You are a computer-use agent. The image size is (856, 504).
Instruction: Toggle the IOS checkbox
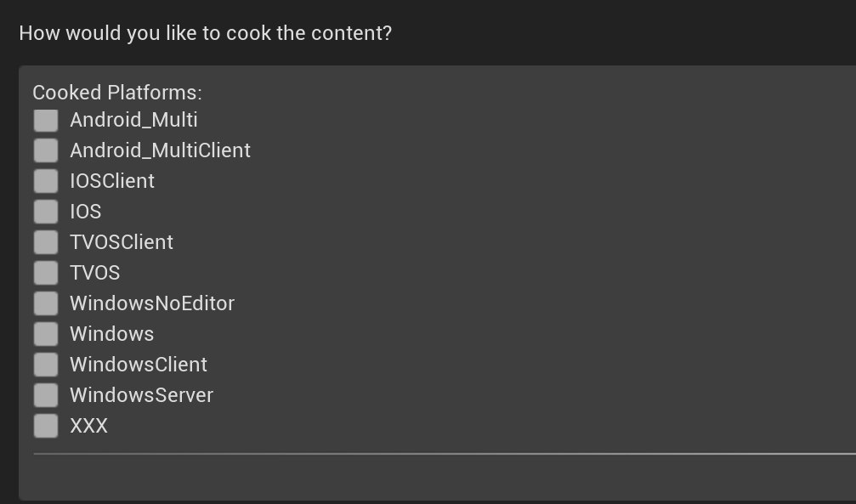[46, 212]
